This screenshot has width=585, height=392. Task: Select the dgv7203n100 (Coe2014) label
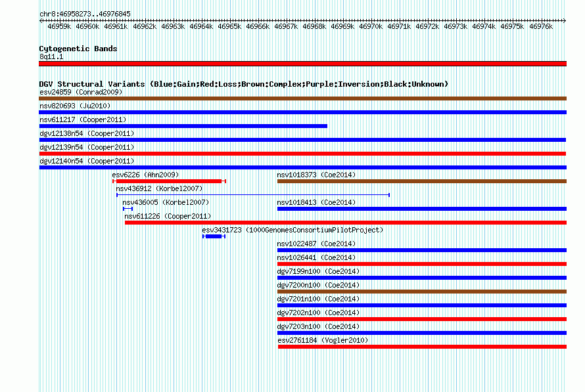(x=318, y=326)
